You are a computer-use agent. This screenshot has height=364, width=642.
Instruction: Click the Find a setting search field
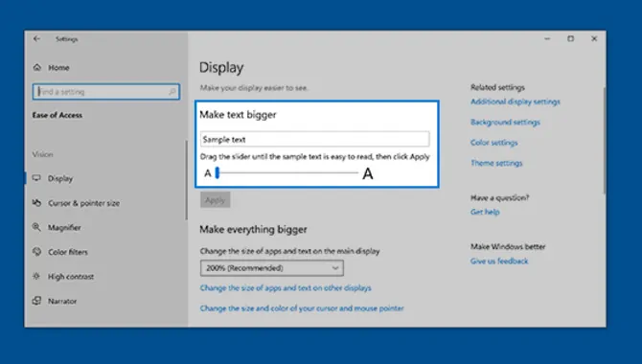click(106, 92)
